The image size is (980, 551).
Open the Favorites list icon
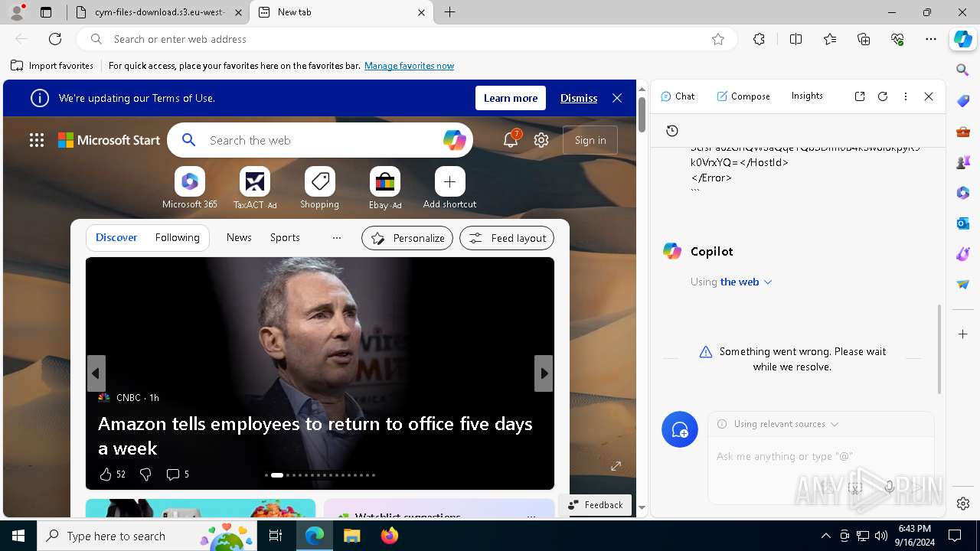click(830, 39)
